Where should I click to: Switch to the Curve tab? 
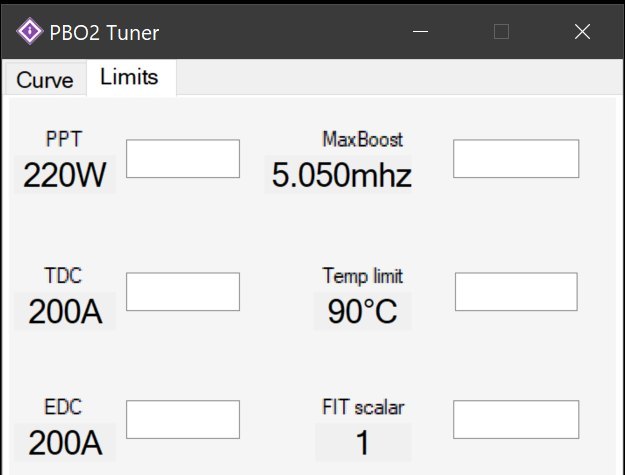click(x=45, y=79)
